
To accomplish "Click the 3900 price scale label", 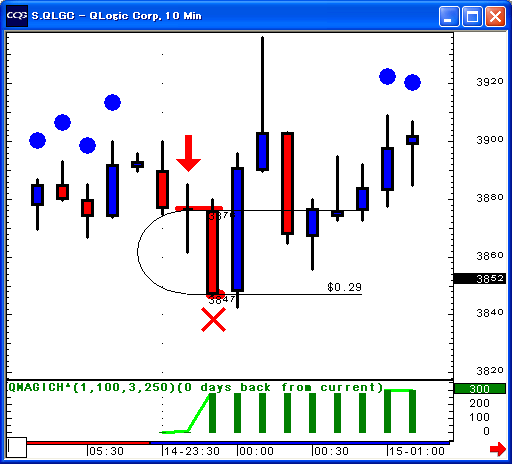I will click(x=490, y=139).
